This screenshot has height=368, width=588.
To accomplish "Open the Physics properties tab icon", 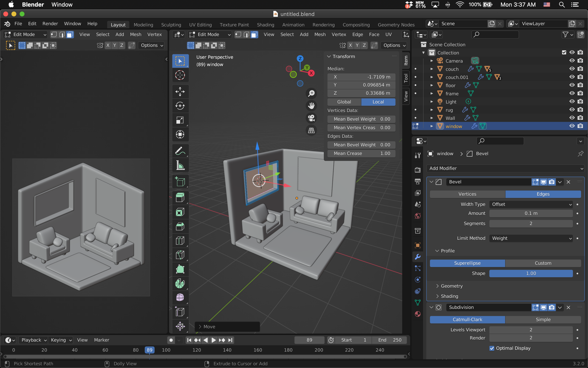I will (x=418, y=280).
